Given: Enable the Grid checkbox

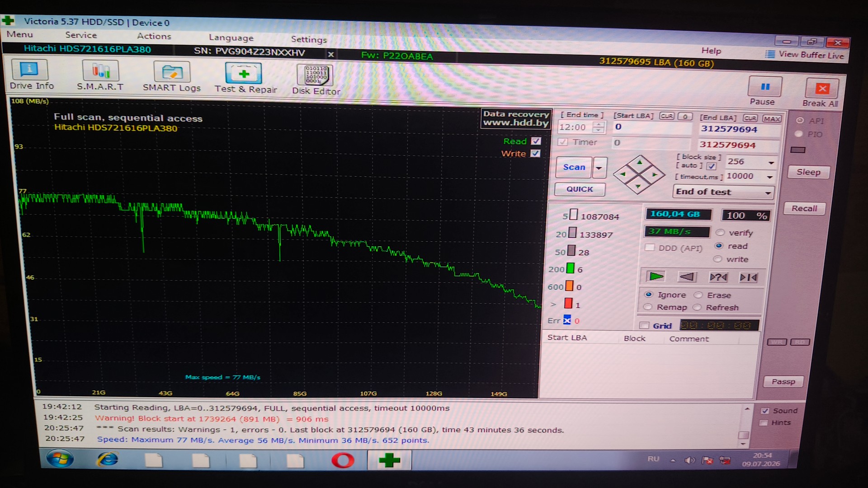Looking at the screenshot, I should (x=645, y=325).
